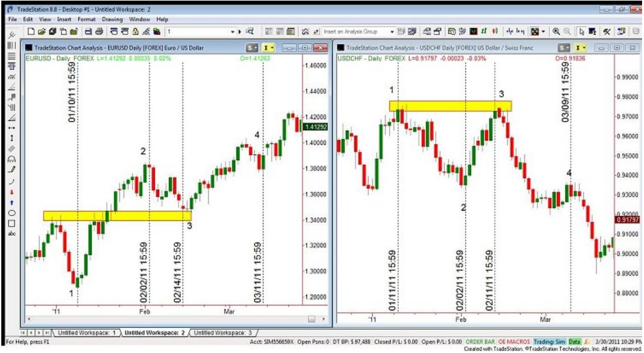Open the Help menu

pos(162,19)
